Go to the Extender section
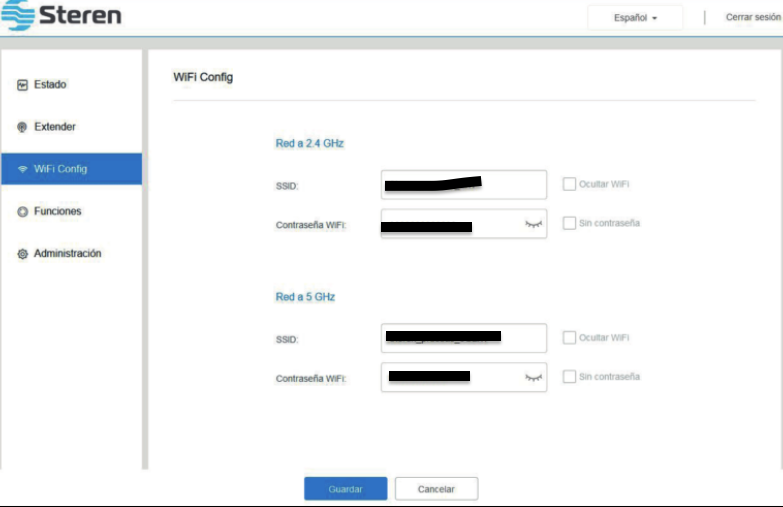 pyautogui.click(x=71, y=127)
